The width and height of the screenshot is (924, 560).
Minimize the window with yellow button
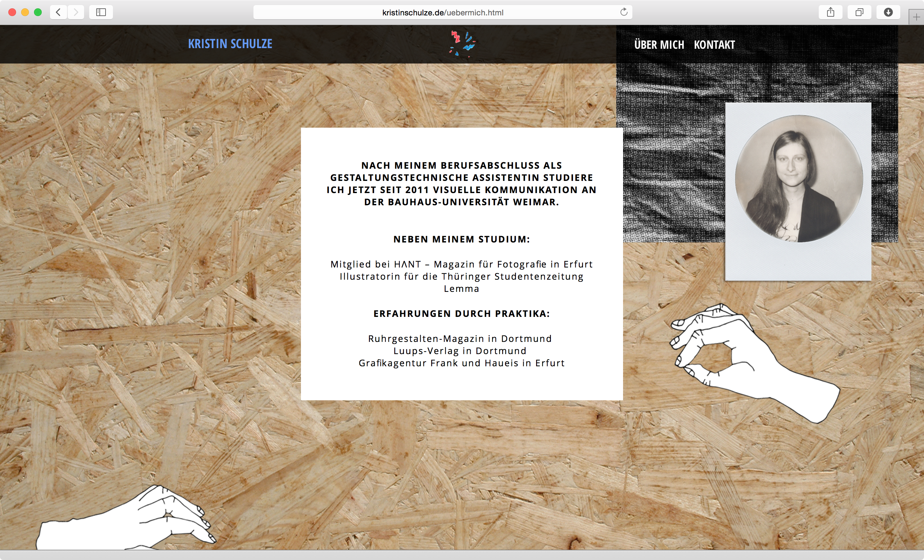(x=25, y=13)
